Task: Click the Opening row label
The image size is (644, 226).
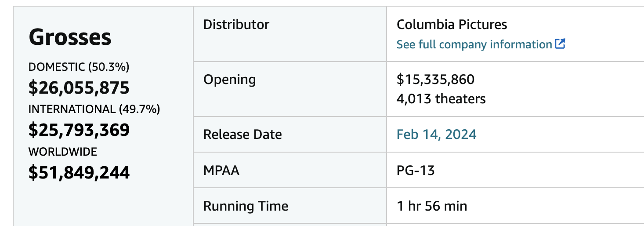Action: (229, 80)
